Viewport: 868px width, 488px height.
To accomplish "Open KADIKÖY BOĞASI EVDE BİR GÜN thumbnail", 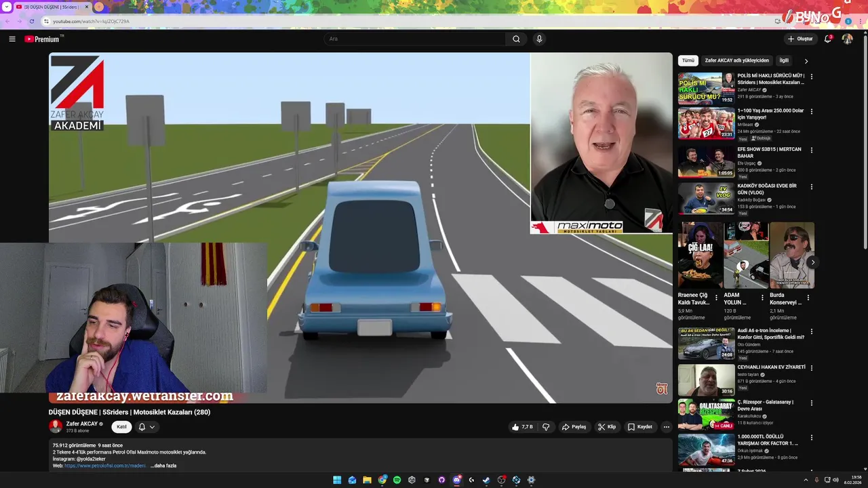I will pos(707,198).
